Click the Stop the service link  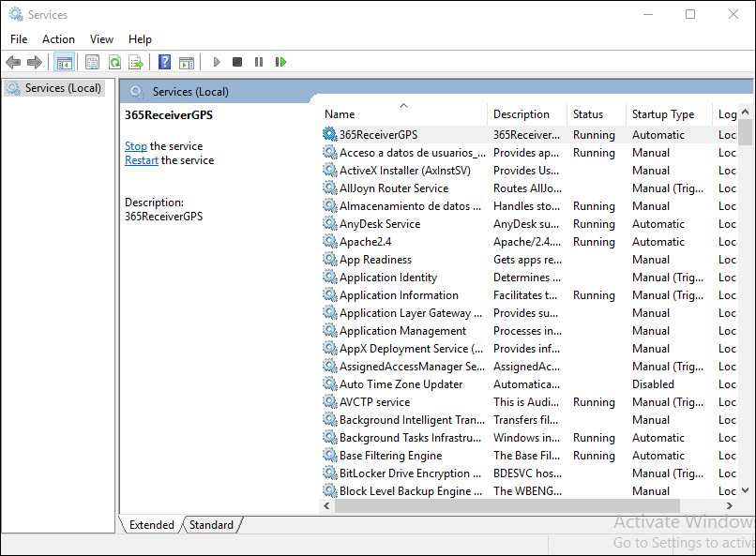pos(136,146)
